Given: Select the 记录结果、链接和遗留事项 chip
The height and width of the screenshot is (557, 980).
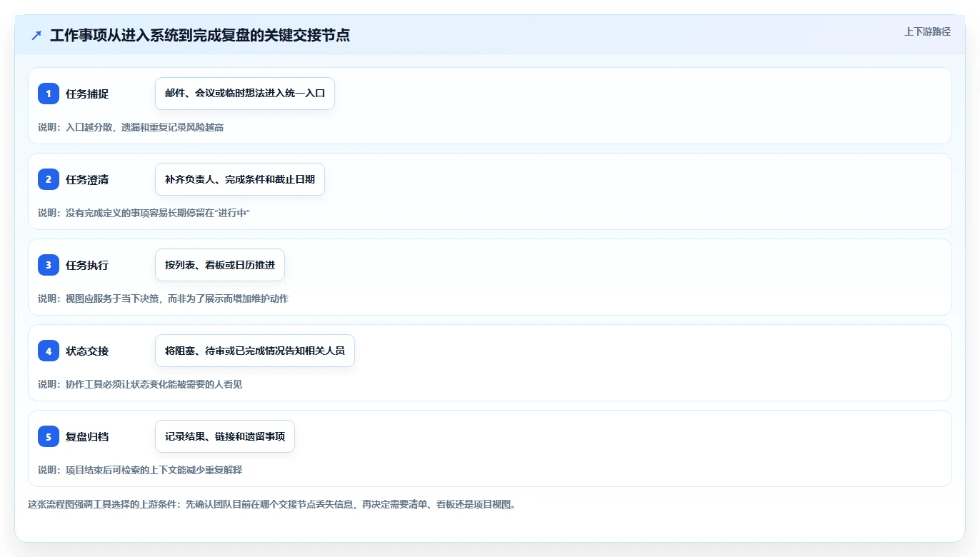Looking at the screenshot, I should [x=225, y=436].
